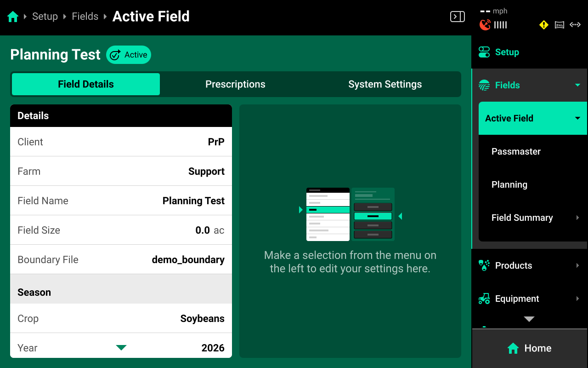This screenshot has height=368, width=588.
Task: Open the Year dropdown arrow
Action: (x=121, y=348)
